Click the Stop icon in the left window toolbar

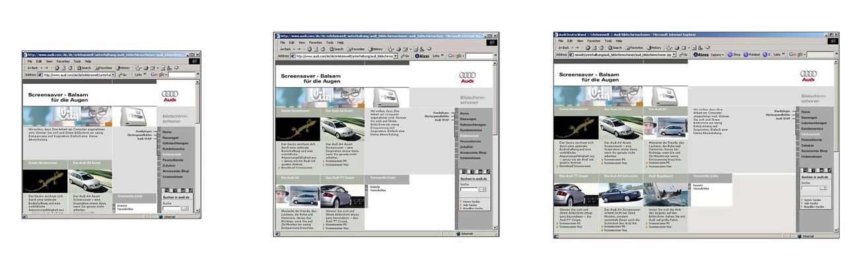(57, 68)
